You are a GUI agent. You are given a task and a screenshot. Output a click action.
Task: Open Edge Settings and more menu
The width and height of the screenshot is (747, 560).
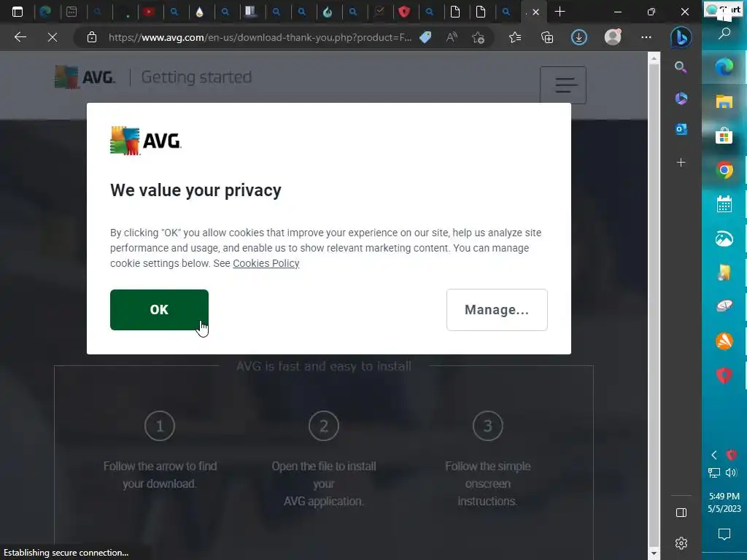(646, 37)
